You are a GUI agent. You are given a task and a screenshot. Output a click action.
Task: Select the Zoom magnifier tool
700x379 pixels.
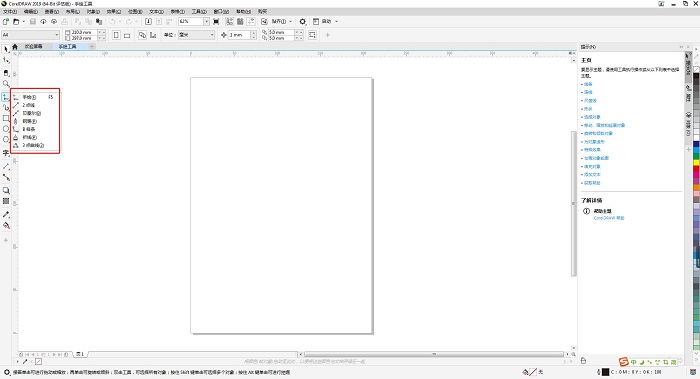pyautogui.click(x=6, y=83)
